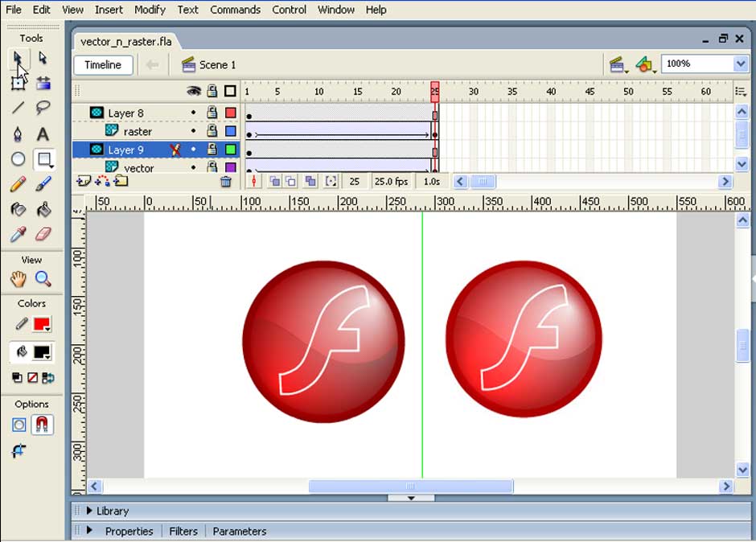This screenshot has height=542, width=756.
Task: Open the Edit Scene dropdown
Action: pos(618,64)
